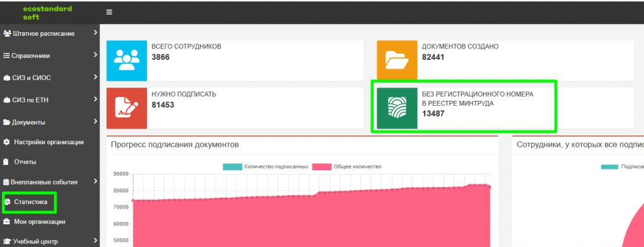This screenshot has width=644, height=247.
Task: Click the pie chart icon beside Статистика
Action: pos(7,202)
